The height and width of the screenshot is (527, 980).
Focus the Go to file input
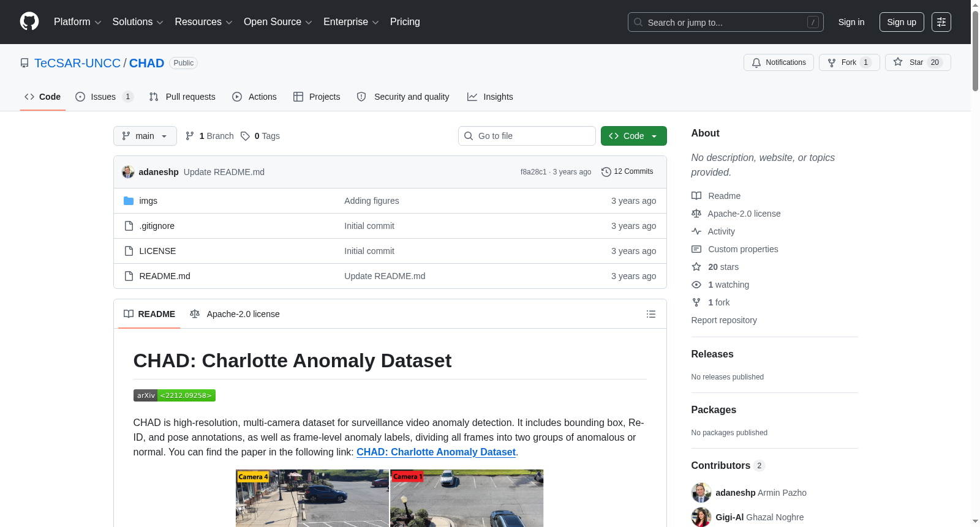(x=527, y=136)
